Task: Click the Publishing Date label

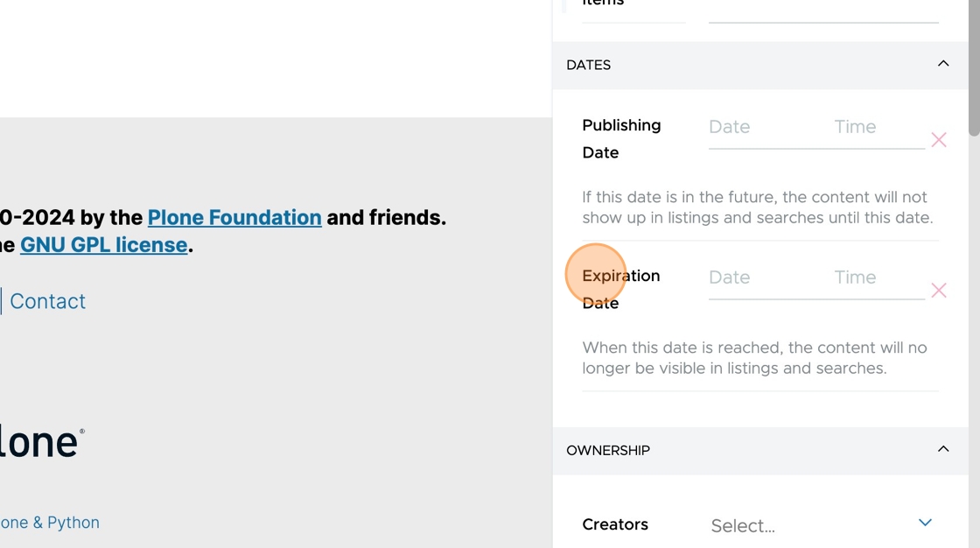Action: point(621,139)
